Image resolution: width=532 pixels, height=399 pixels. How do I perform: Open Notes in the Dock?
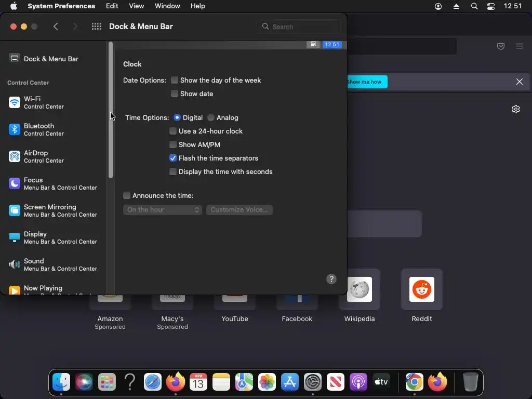point(221,382)
